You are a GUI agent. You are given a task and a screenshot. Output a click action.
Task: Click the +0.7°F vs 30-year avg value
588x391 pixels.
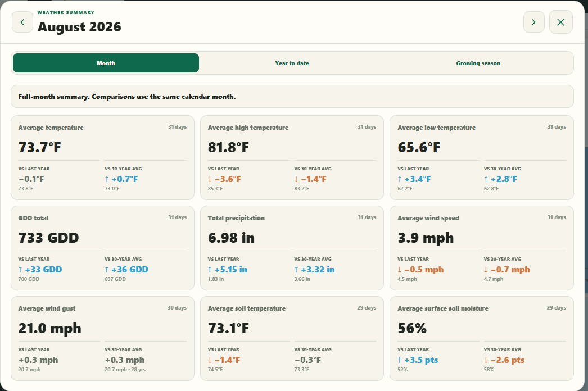click(x=121, y=179)
